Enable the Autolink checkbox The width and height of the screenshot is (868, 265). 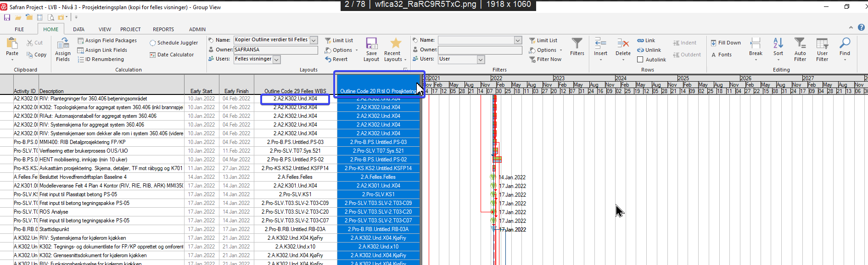640,60
